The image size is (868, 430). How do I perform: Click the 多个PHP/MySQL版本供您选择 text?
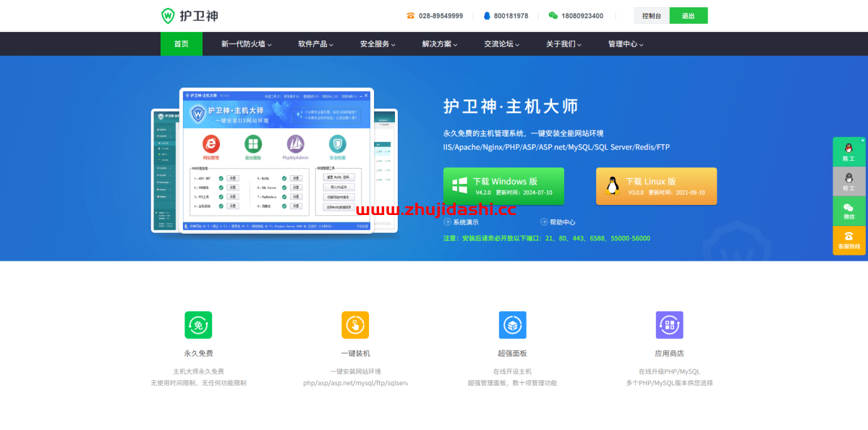pyautogui.click(x=670, y=383)
